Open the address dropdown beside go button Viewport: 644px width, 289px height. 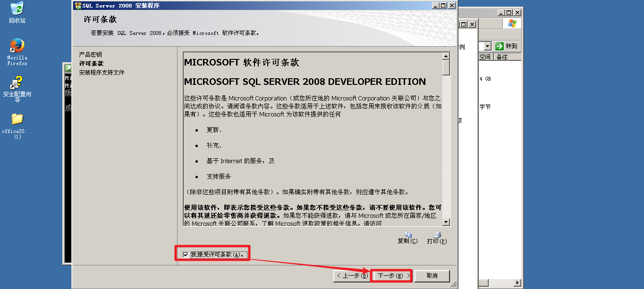tap(488, 46)
